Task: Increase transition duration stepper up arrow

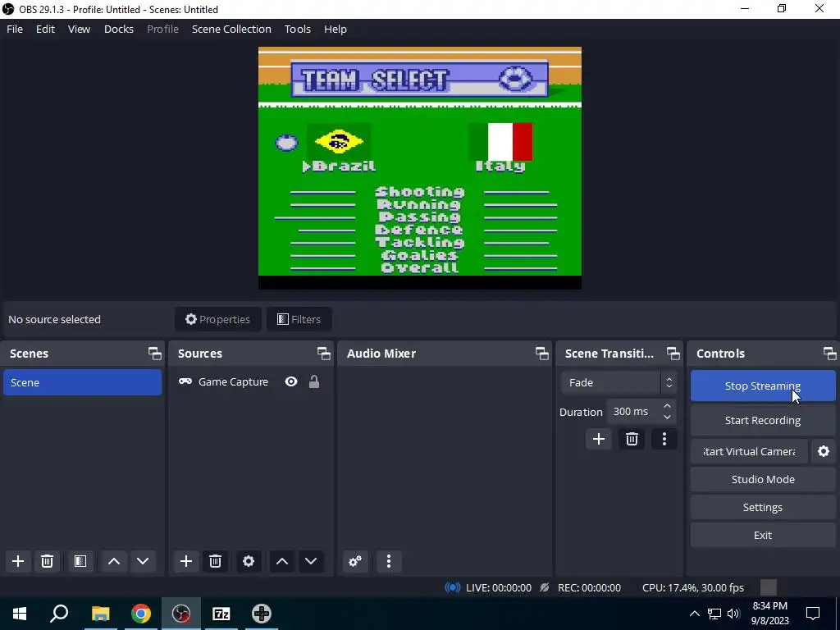Action: point(667,407)
